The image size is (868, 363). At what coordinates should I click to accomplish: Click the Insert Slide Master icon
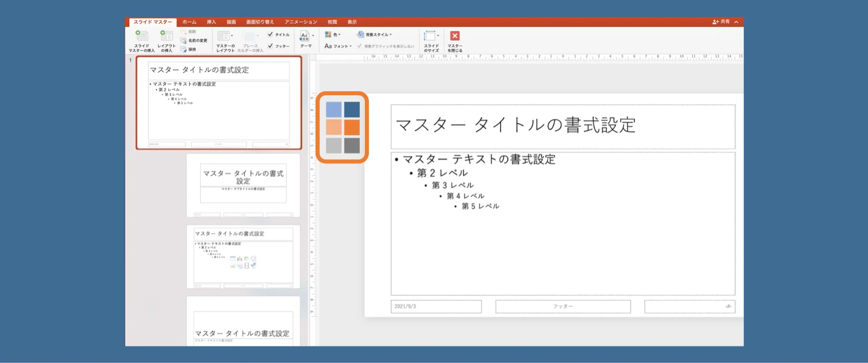click(x=142, y=36)
